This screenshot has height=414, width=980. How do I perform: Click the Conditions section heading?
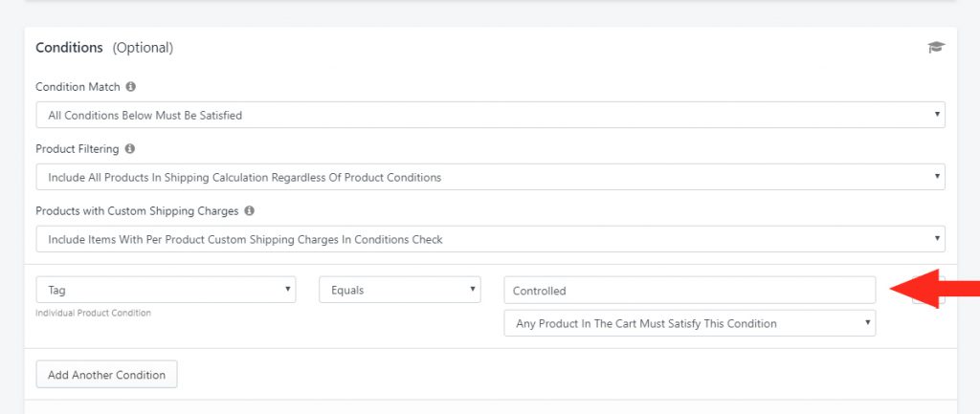click(x=69, y=48)
